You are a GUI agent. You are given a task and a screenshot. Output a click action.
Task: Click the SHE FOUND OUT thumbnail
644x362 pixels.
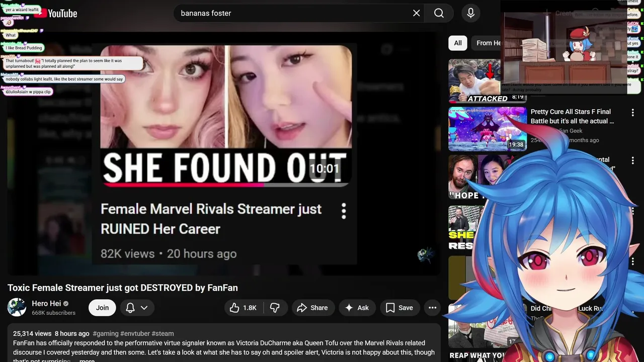(226, 116)
